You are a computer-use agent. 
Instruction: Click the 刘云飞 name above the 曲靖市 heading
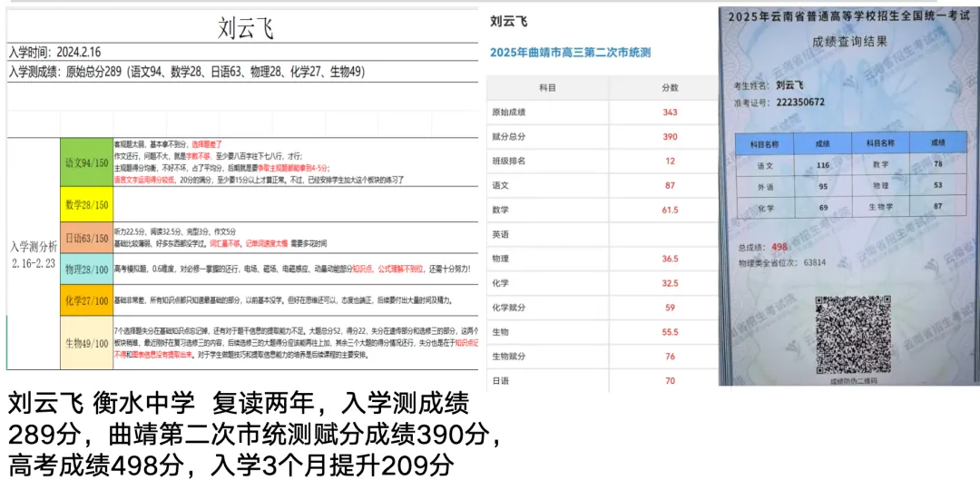click(x=509, y=22)
